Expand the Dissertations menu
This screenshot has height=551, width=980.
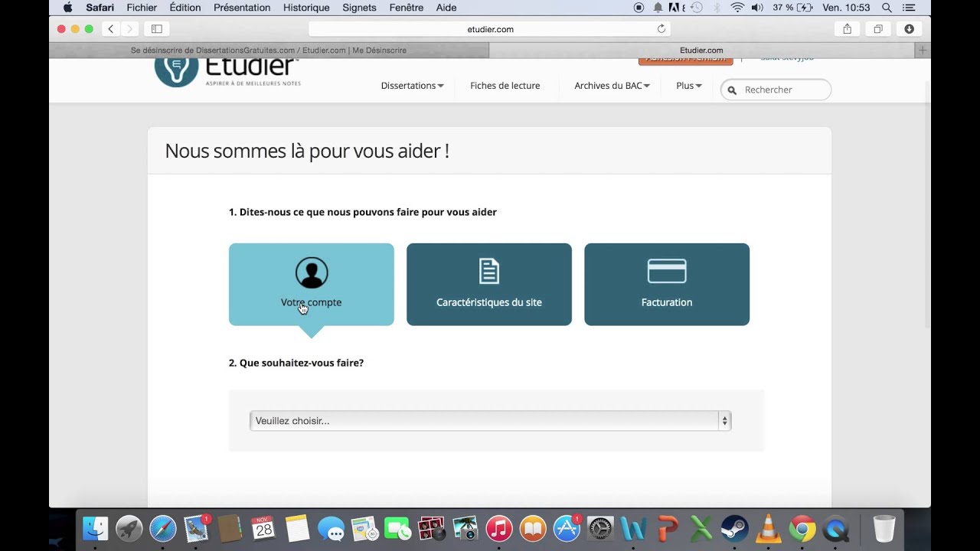[x=412, y=86]
